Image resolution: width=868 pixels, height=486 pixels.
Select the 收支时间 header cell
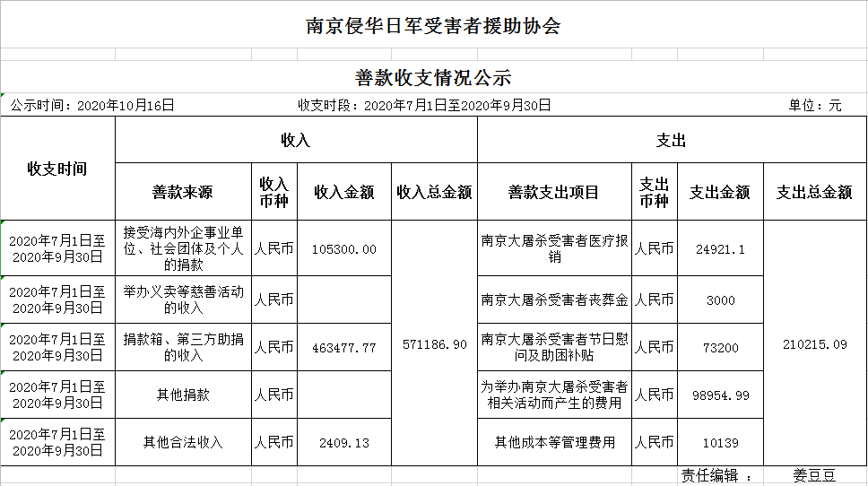coord(57,169)
